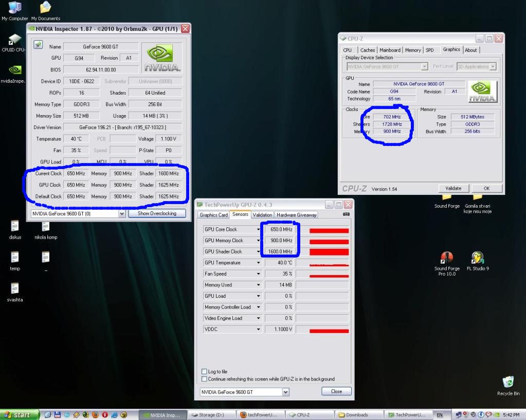
Task: Select the diskus text file icon
Action: [x=15, y=229]
